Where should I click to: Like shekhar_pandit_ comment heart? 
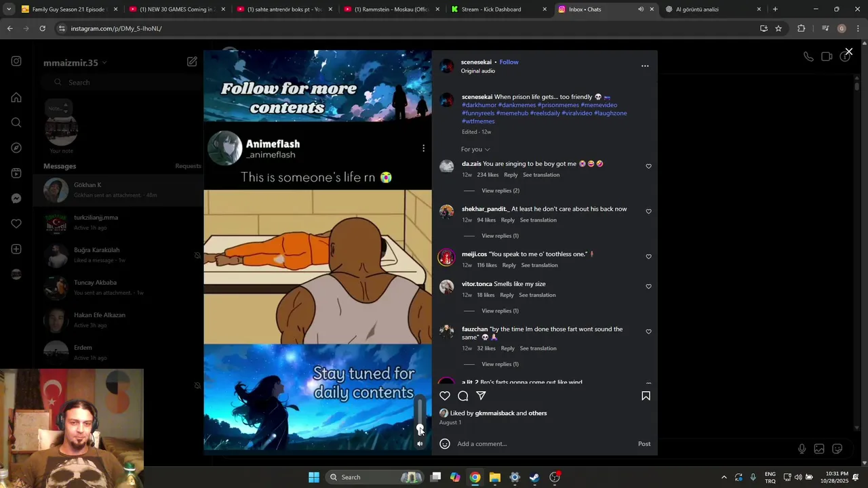point(648,211)
